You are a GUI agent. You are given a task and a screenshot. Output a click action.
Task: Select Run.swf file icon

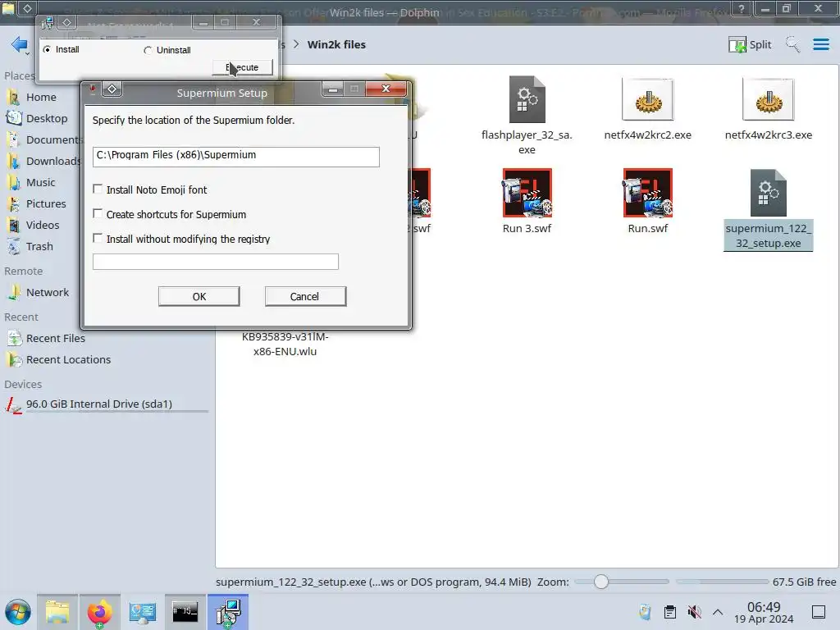pos(648,193)
